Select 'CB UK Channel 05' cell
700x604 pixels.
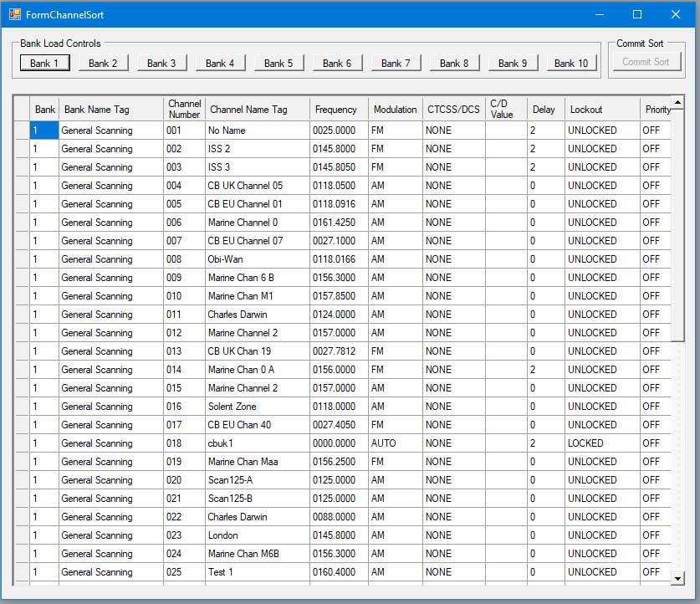tap(257, 185)
